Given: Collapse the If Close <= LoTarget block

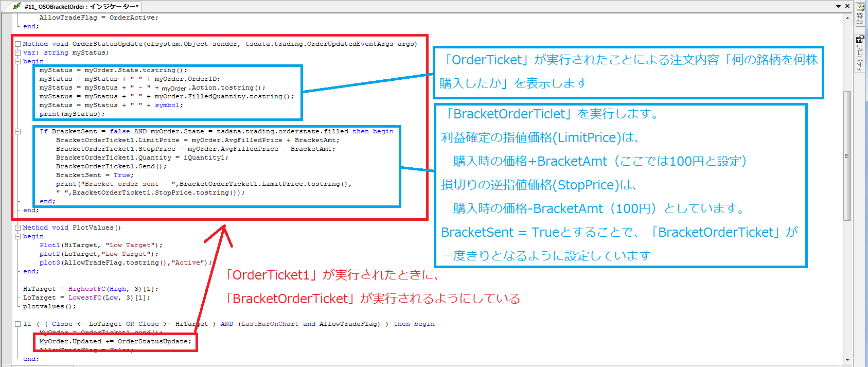Looking at the screenshot, I should [x=17, y=324].
